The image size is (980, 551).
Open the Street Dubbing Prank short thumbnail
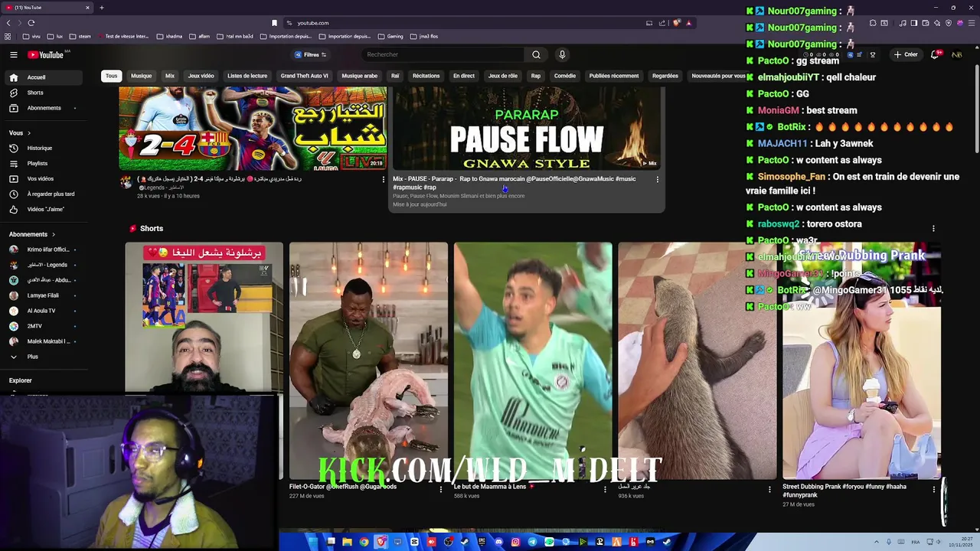click(x=861, y=360)
